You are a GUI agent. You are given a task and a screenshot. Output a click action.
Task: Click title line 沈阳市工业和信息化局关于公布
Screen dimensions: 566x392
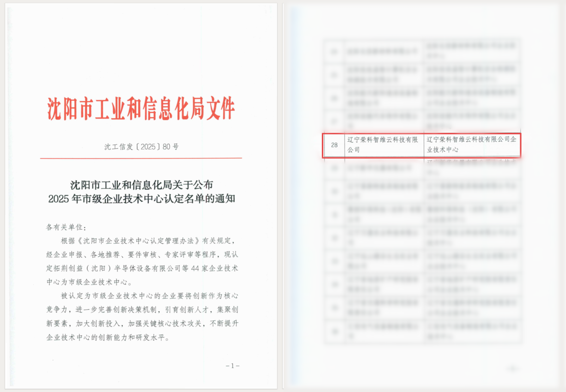tap(141, 186)
